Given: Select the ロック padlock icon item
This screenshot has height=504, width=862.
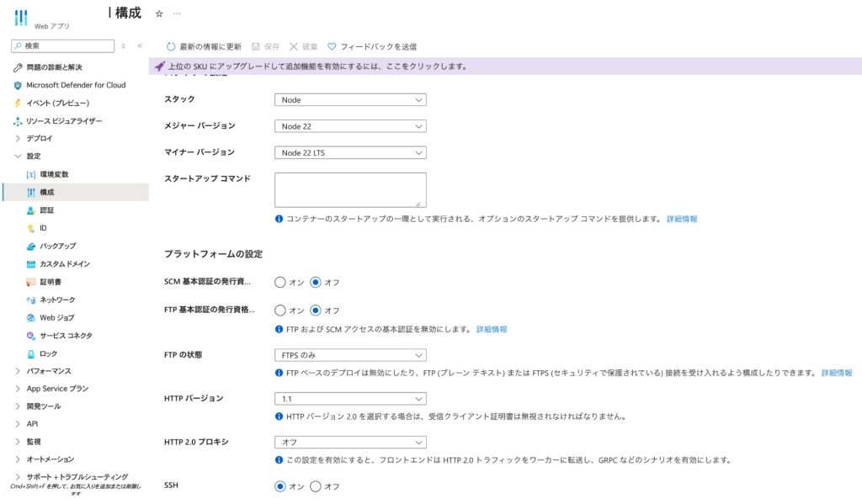Looking at the screenshot, I should pyautogui.click(x=31, y=353).
